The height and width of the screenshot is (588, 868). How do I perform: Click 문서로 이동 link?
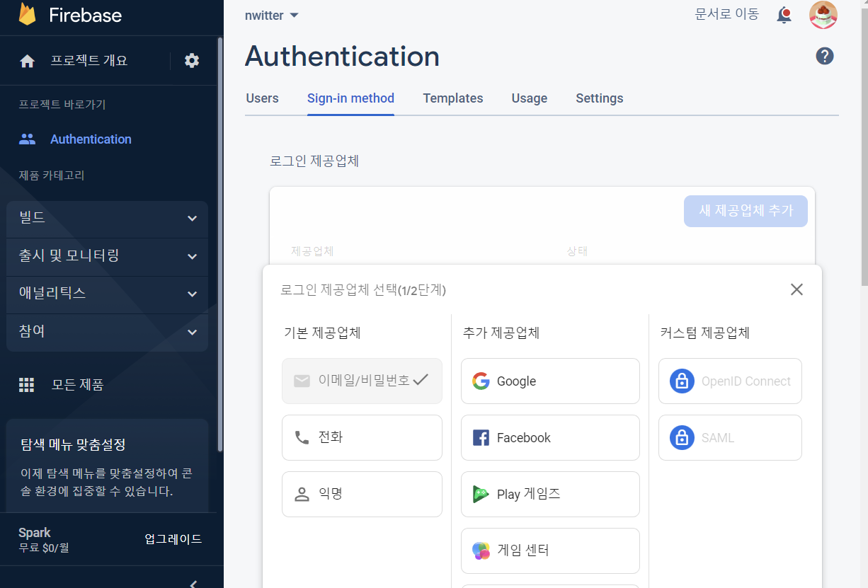(x=727, y=14)
